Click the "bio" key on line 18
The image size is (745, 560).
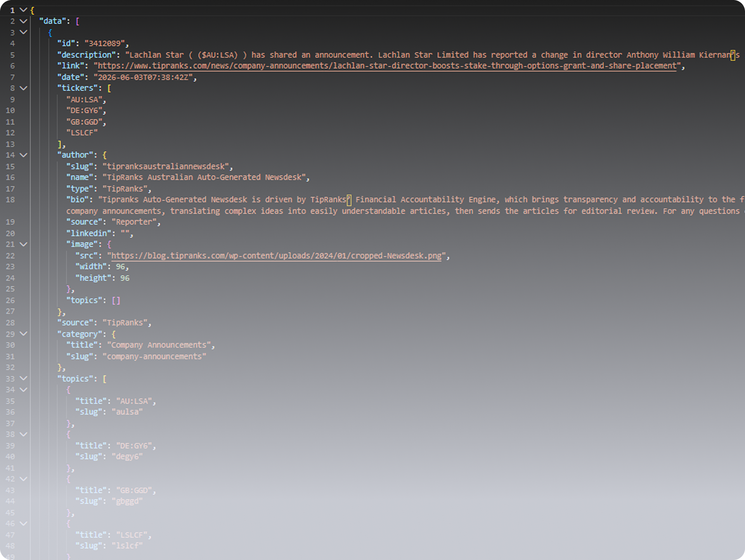(x=78, y=199)
